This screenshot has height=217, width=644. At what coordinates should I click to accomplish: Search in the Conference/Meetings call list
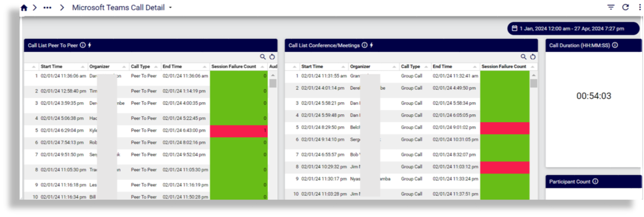[524, 57]
